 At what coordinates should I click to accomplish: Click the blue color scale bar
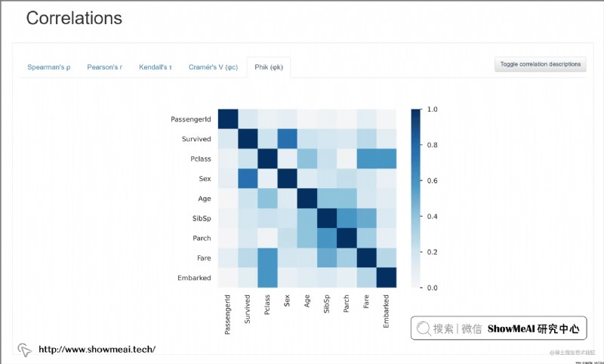click(x=416, y=199)
